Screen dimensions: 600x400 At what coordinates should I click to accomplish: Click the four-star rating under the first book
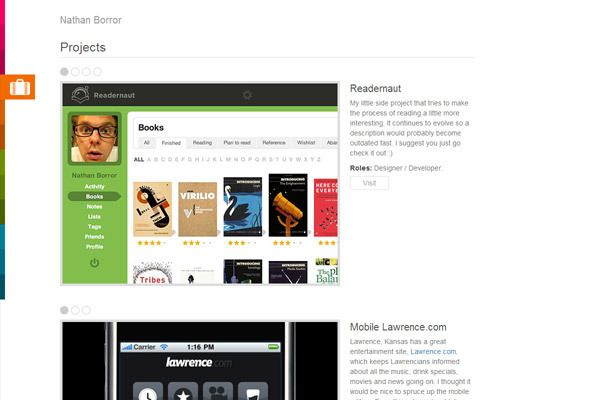[152, 243]
